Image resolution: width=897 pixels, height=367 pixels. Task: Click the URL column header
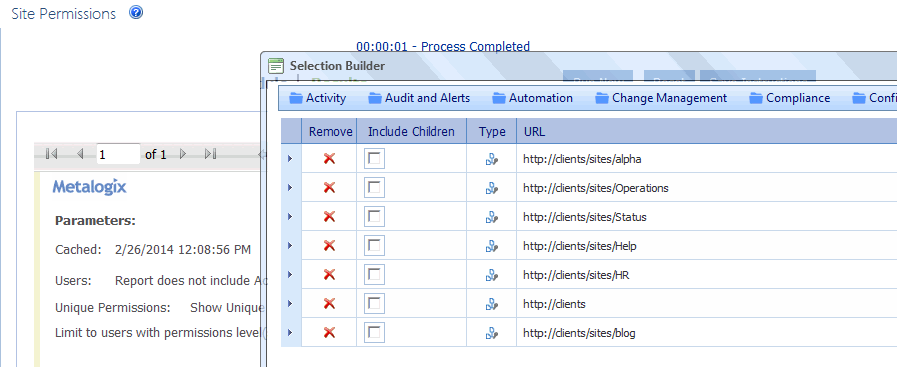[x=707, y=131]
